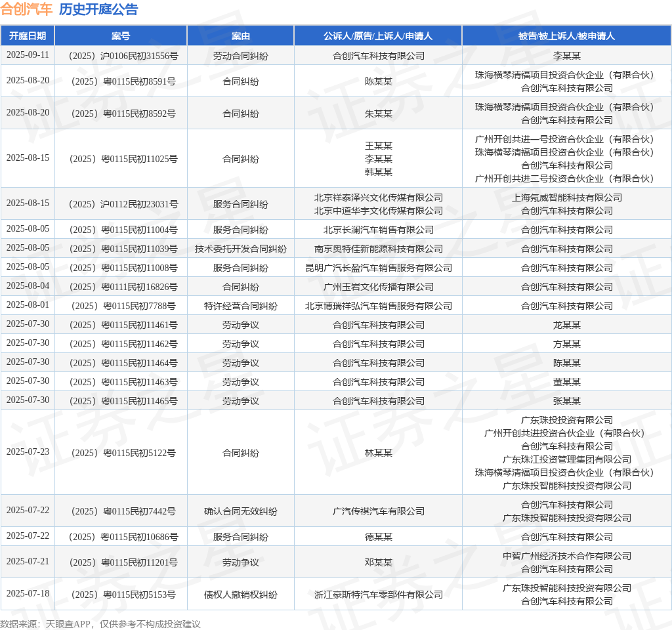Select the Shanghai 智能科技有限公司 defendant
This screenshot has width=672, height=630.
point(566,198)
